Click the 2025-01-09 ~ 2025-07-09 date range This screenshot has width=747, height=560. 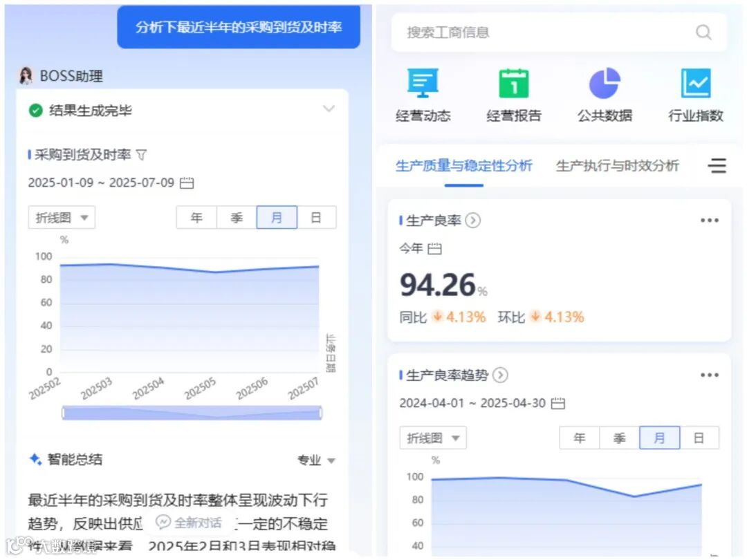[101, 183]
